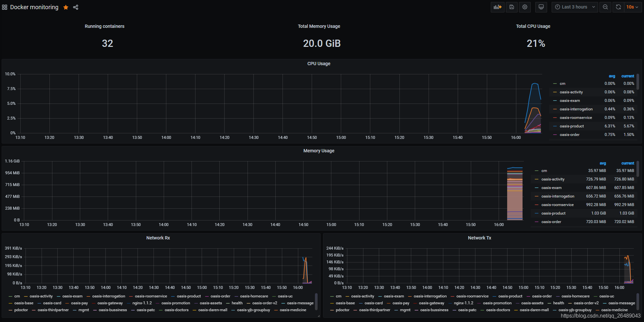Toggle oasis-product series in Memory Usage legend
The width and height of the screenshot is (644, 322).
click(553, 213)
